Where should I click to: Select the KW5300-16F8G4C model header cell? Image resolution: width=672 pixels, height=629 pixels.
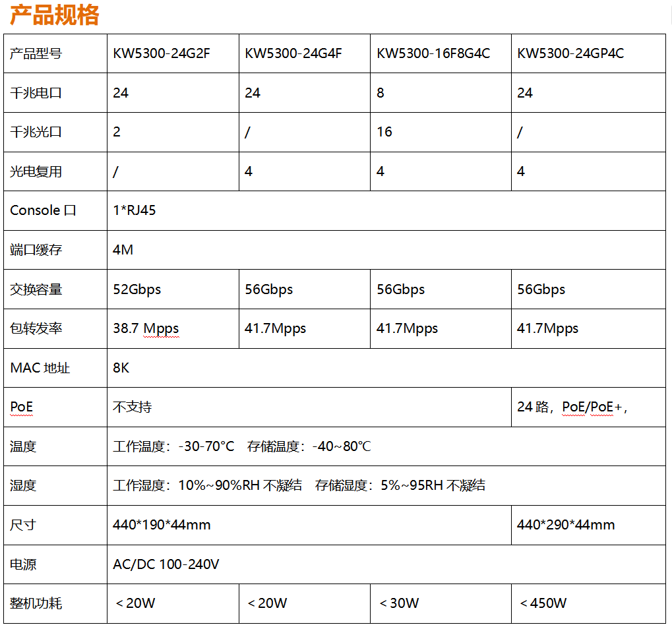tap(433, 53)
